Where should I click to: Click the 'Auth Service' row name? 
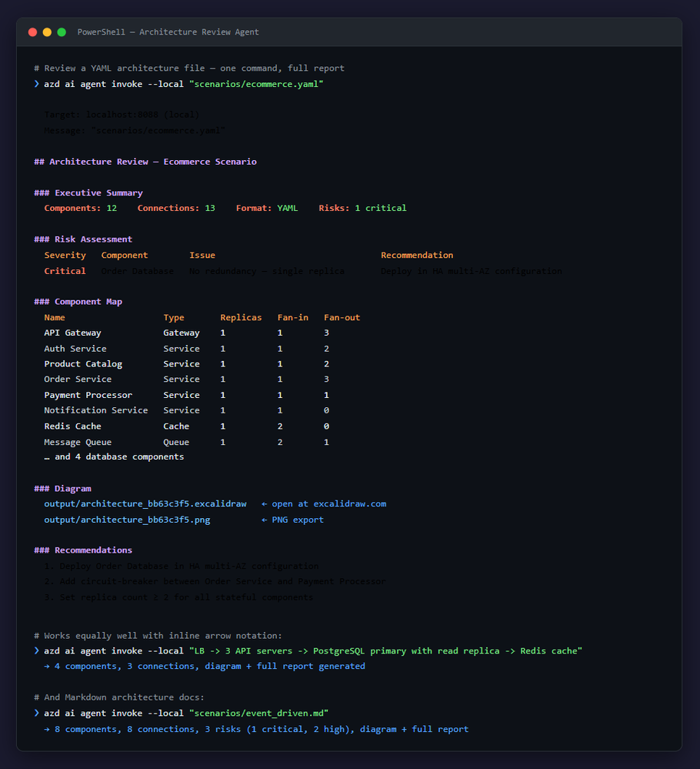point(75,349)
